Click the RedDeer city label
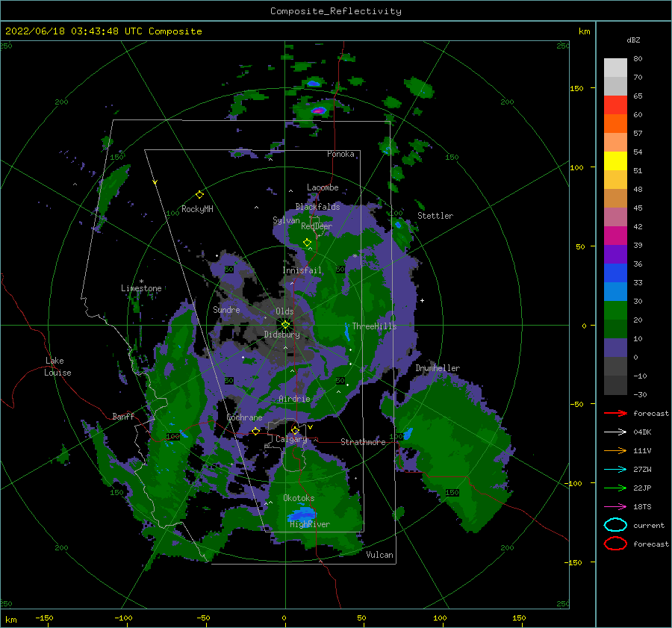This screenshot has width=672, height=628. 317,226
